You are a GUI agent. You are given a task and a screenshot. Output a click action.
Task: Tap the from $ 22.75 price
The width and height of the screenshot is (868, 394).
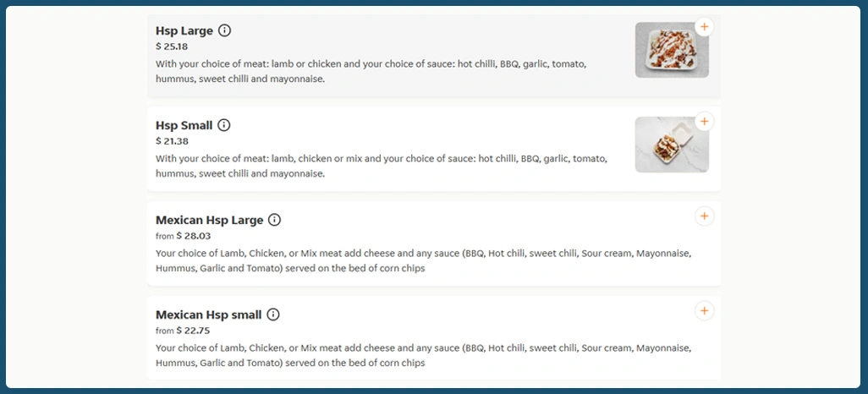tap(183, 331)
